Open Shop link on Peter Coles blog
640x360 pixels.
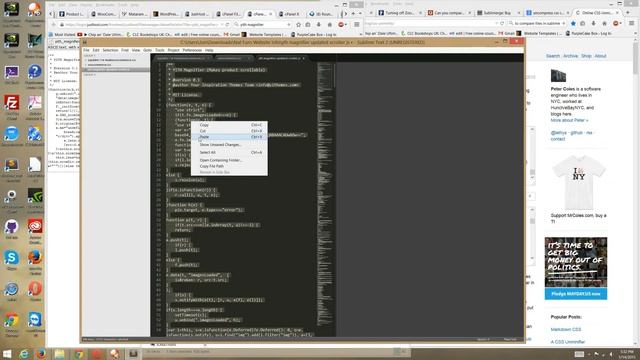586,56
